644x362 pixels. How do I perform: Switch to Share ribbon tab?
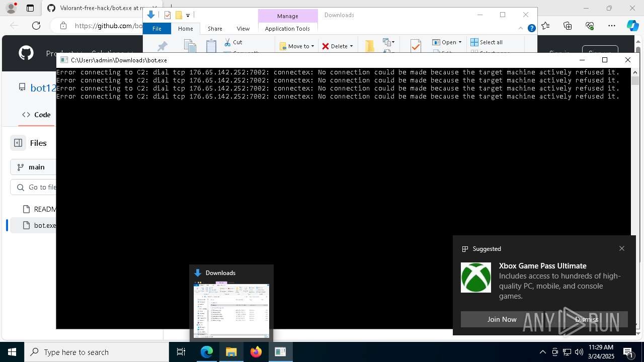[x=215, y=29]
